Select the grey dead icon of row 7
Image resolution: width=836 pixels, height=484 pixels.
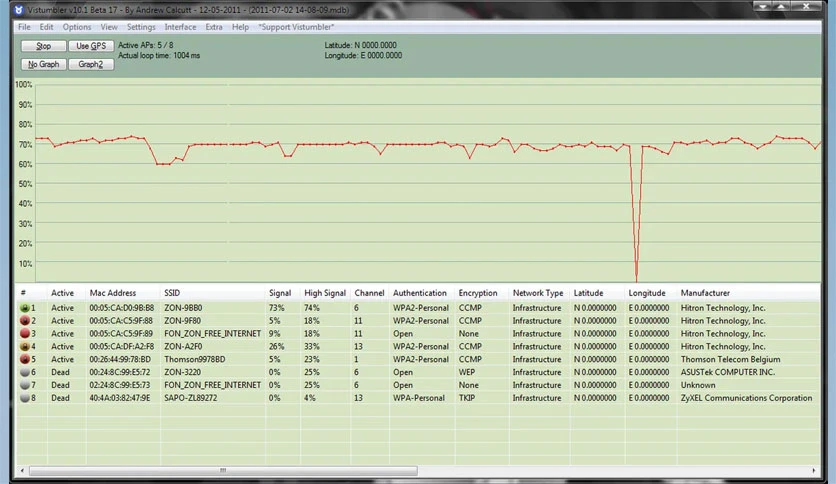pyautogui.click(x=25, y=385)
